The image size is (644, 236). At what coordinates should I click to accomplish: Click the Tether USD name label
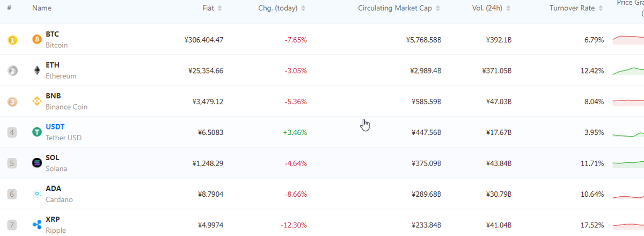tap(63, 138)
